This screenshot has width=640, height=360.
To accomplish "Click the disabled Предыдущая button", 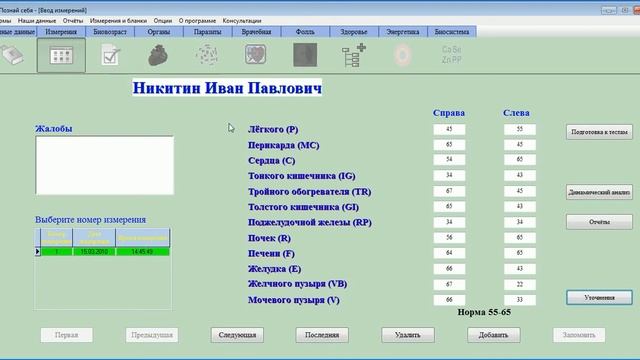I will (x=152, y=335).
